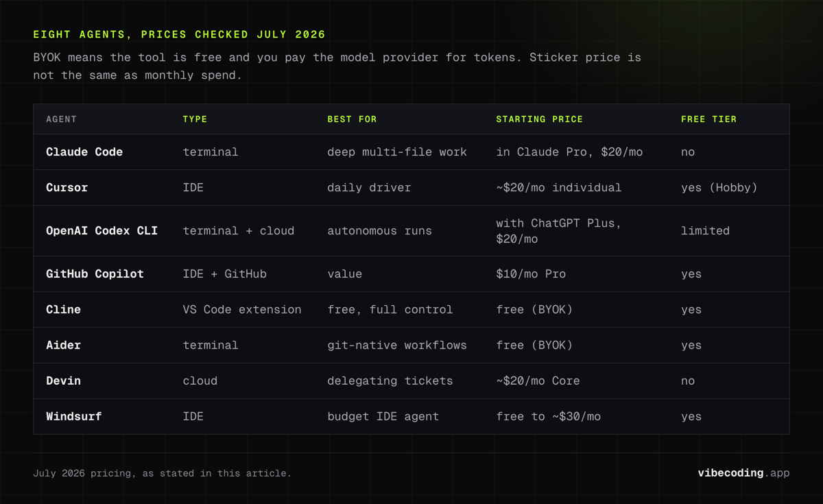This screenshot has height=504, width=823.
Task: Select the Devin agent name
Action: pyautogui.click(x=63, y=381)
